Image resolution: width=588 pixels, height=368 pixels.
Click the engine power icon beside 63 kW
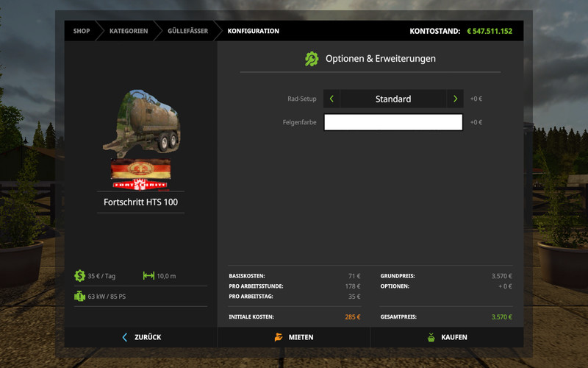point(79,297)
